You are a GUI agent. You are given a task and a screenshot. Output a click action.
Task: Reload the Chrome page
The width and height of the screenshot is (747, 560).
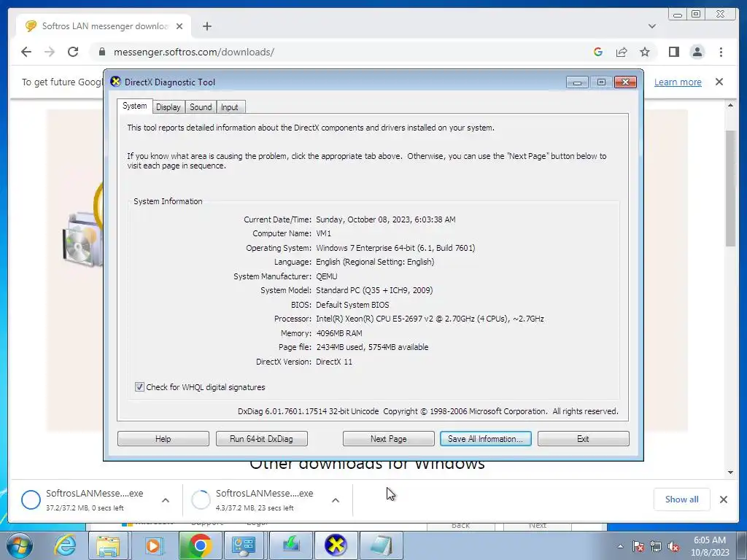(73, 52)
